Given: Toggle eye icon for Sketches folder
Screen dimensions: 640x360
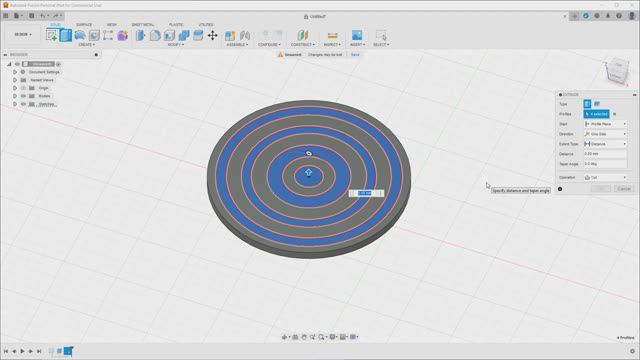Looking at the screenshot, I should 23,104.
